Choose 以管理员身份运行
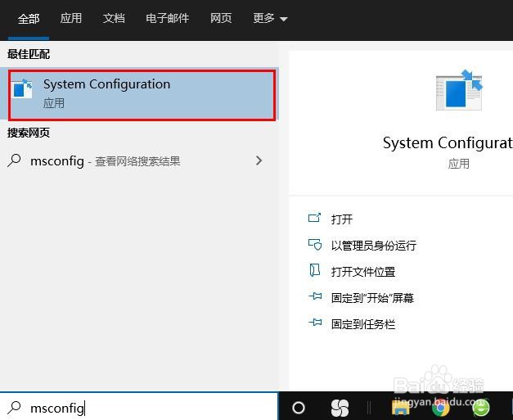The width and height of the screenshot is (513, 420). [x=374, y=245]
